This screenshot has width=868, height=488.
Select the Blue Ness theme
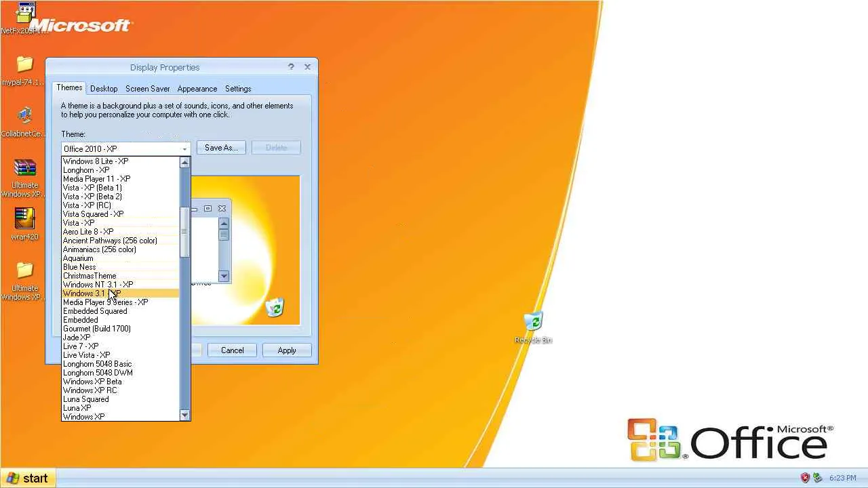pyautogui.click(x=121, y=267)
